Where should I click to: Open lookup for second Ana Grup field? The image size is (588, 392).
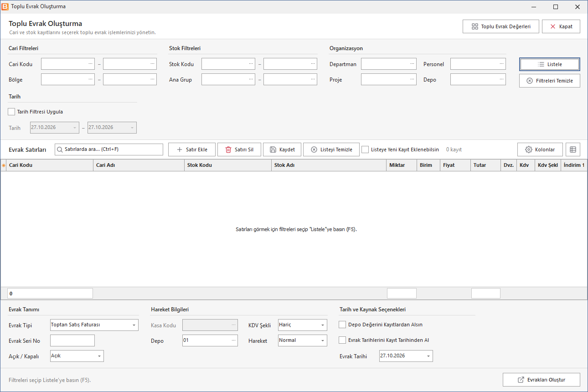coord(313,79)
